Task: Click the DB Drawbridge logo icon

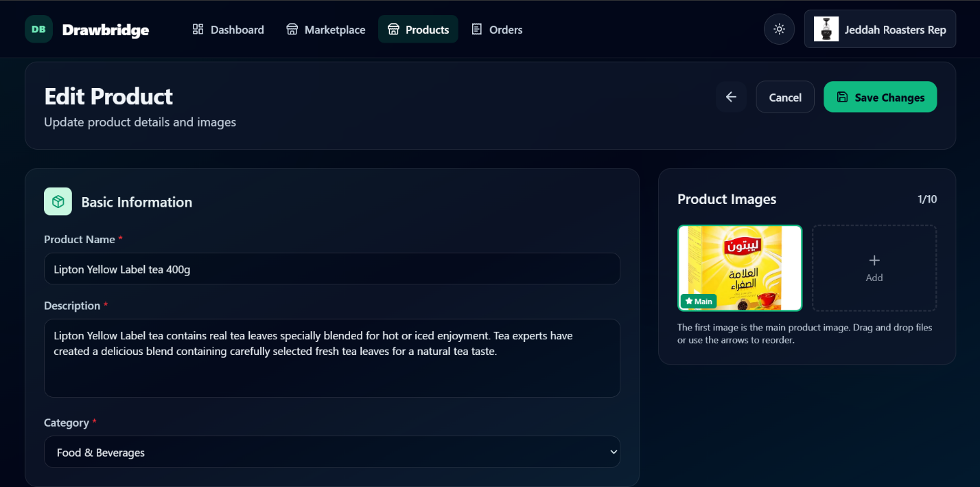Action: pyautogui.click(x=39, y=30)
